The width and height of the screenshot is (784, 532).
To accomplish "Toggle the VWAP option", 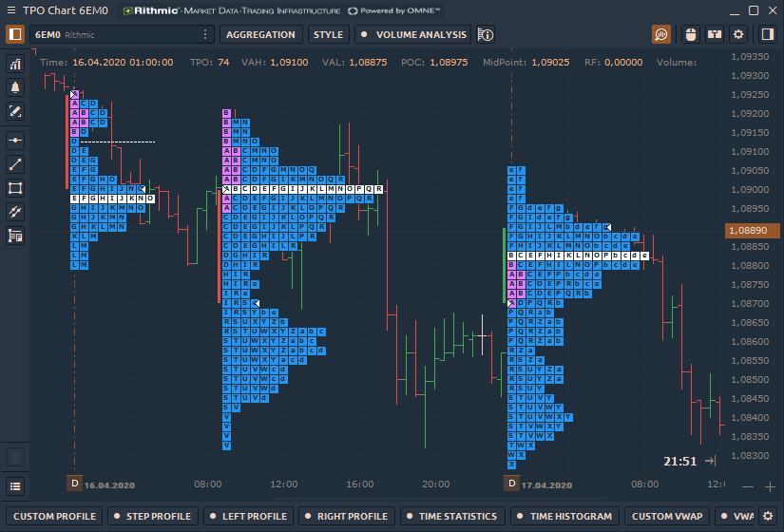I will click(735, 516).
